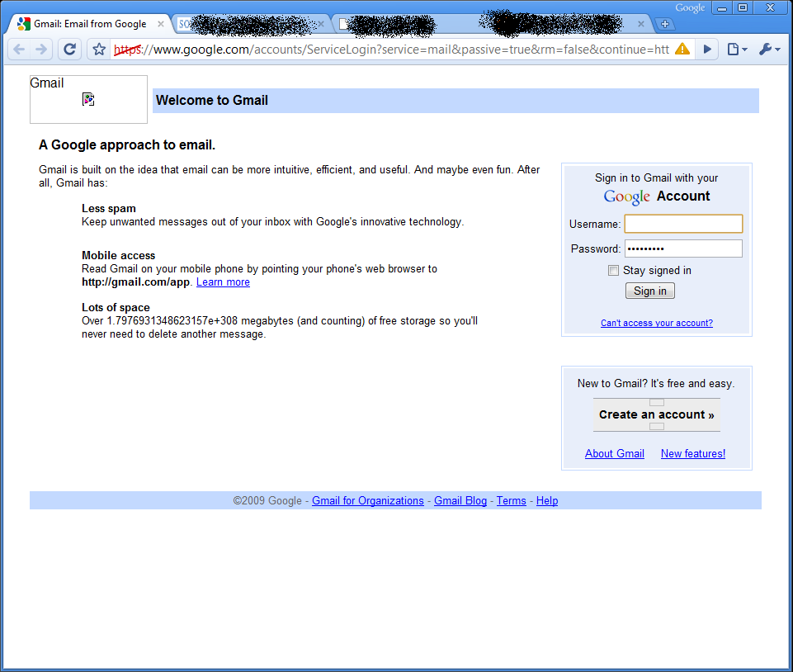Click the crossed-out https in the URL

tap(127, 50)
